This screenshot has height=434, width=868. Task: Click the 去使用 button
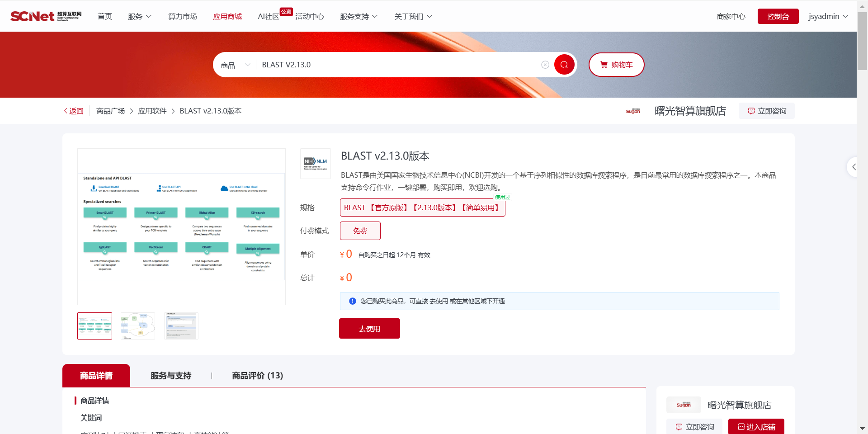[369, 329]
